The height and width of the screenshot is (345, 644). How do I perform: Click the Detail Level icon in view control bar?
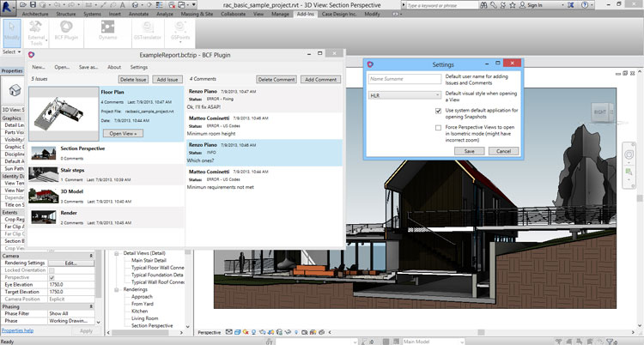point(229,332)
